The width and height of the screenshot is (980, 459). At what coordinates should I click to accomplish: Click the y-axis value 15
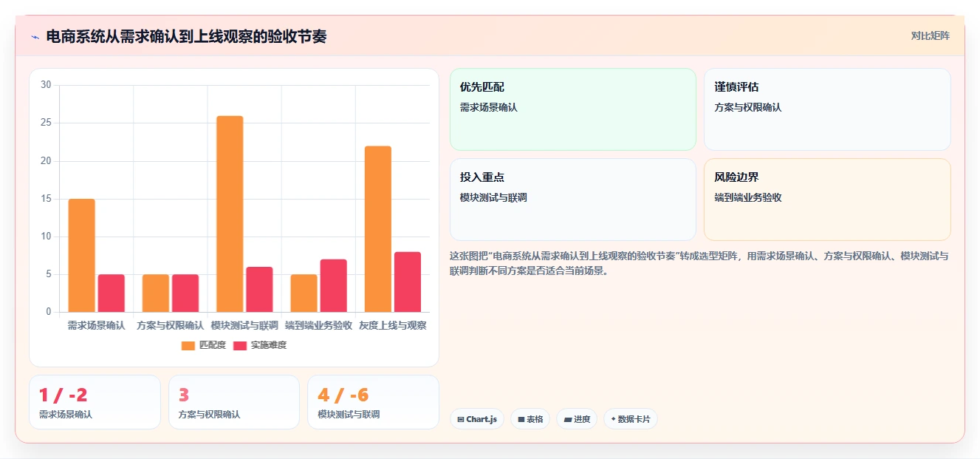click(46, 199)
